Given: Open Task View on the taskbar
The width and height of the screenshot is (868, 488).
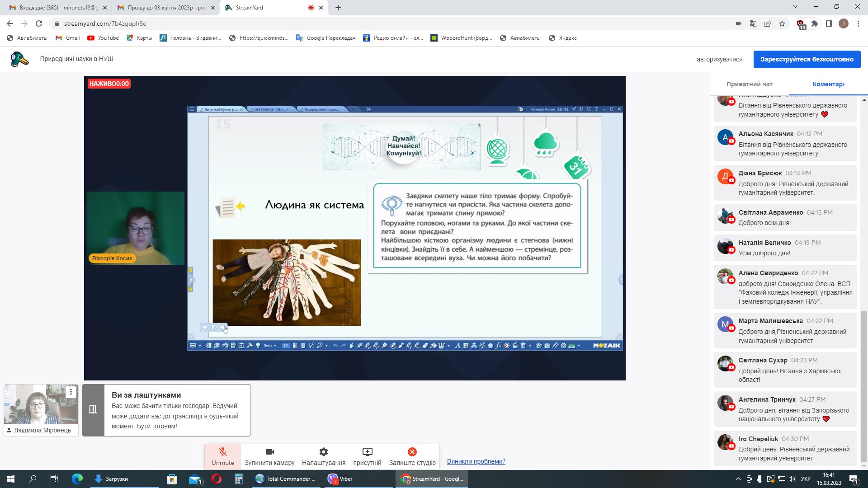Looking at the screenshot, I should (54, 479).
